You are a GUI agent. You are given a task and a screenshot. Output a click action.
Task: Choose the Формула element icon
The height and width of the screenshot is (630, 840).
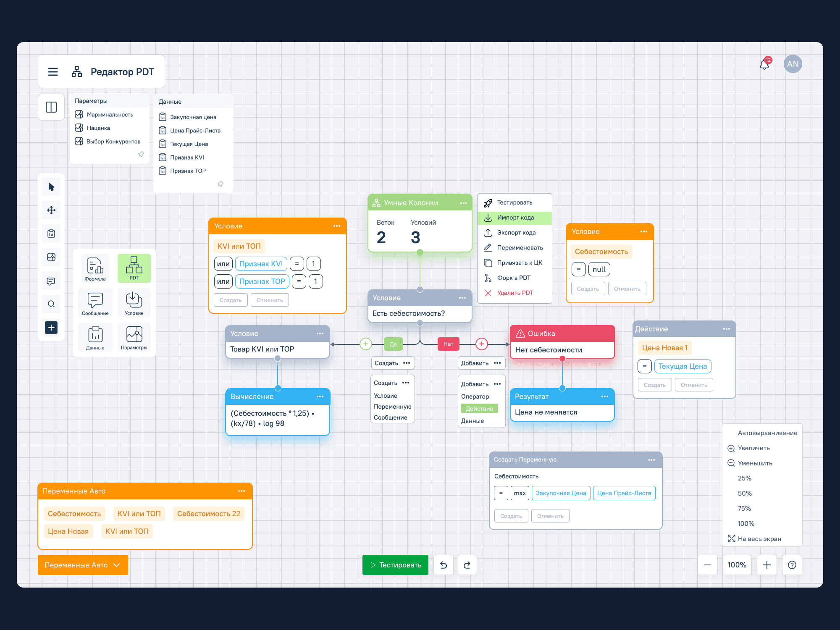[95, 269]
